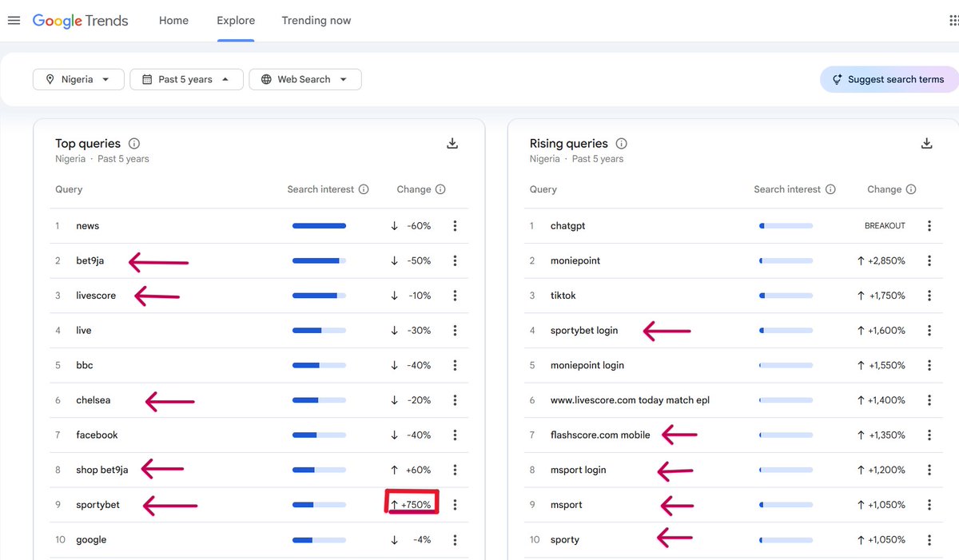Open the news top query
Viewport: 959px width, 560px height.
pos(88,226)
